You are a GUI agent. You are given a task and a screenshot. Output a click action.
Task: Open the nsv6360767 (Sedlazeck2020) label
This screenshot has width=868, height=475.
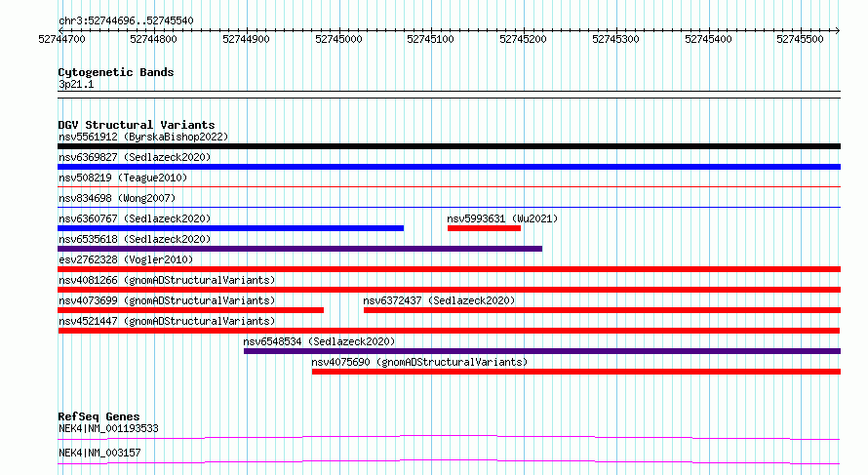[x=135, y=218]
